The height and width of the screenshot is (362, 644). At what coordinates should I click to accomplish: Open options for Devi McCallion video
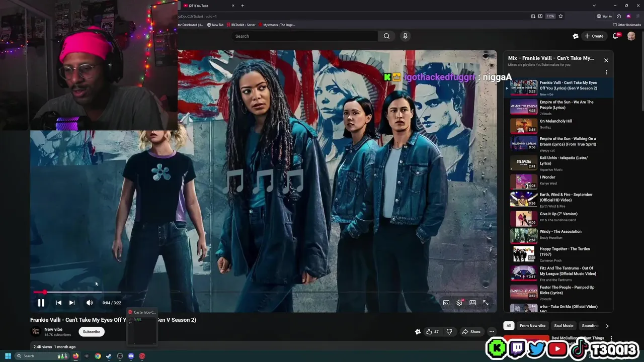click(611, 338)
